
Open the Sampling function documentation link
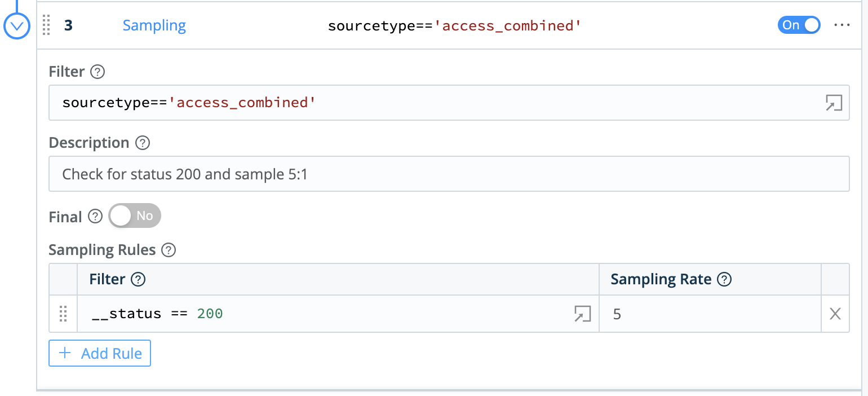154,25
